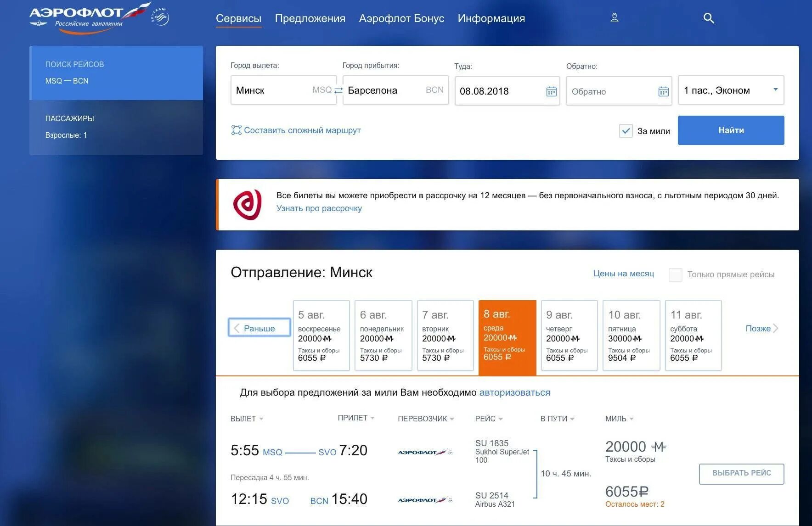Click the Раньше earlier dates button
The height and width of the screenshot is (526, 812).
[259, 328]
